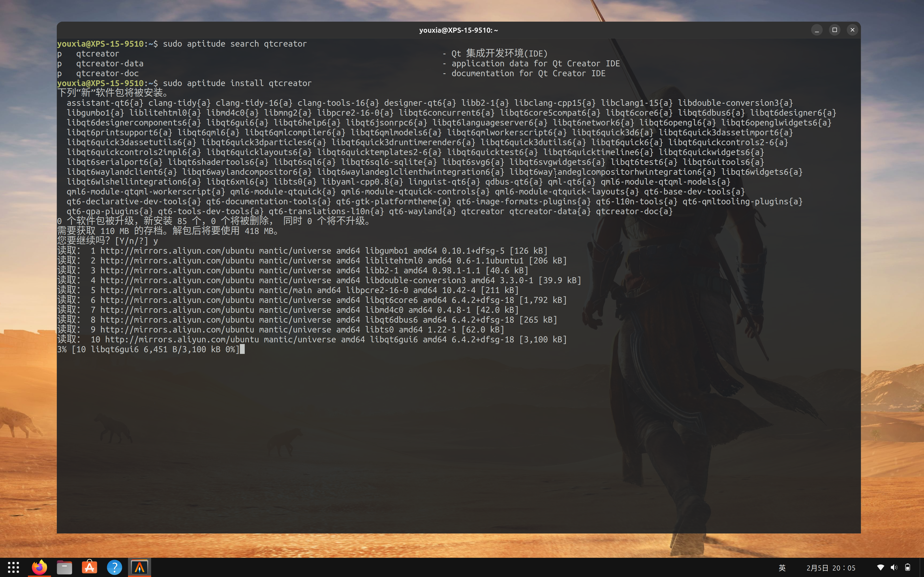Click the volume icon in the system tray

[x=894, y=567]
